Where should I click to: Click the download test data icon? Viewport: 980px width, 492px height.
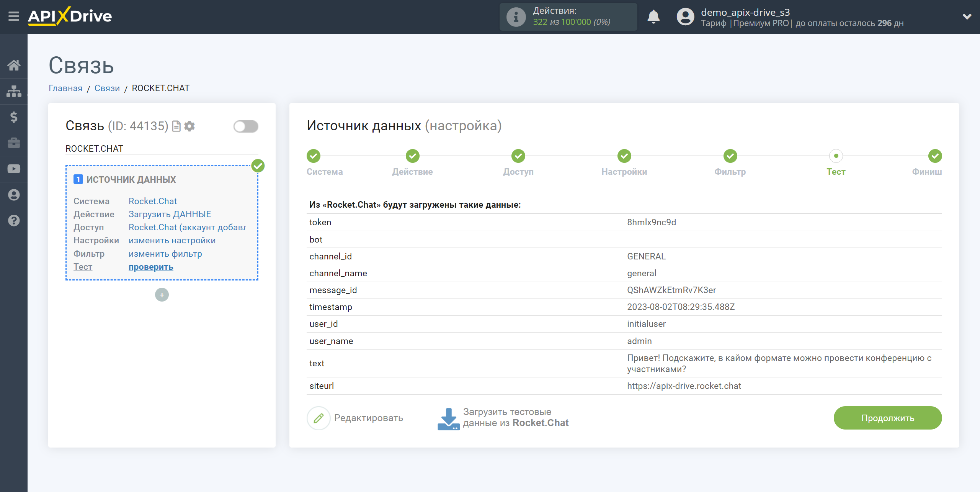pyautogui.click(x=449, y=419)
